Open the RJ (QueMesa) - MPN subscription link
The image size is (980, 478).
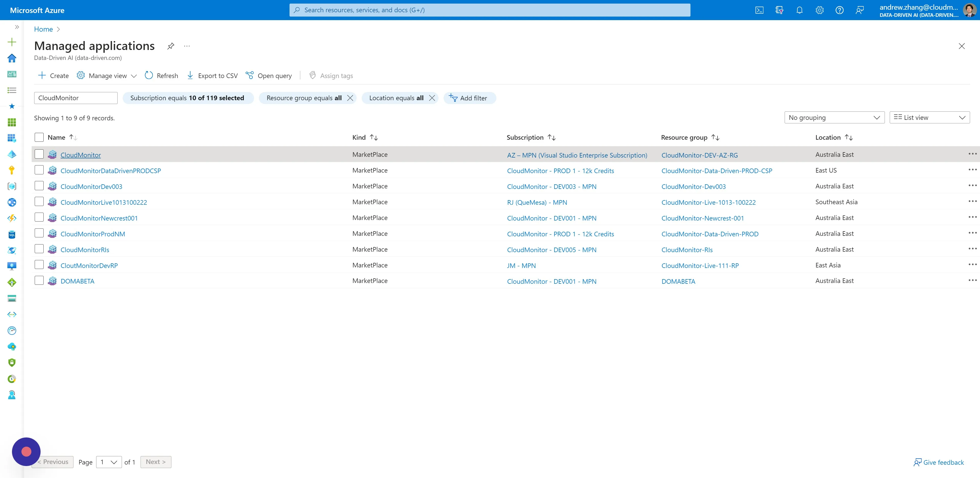(x=537, y=202)
